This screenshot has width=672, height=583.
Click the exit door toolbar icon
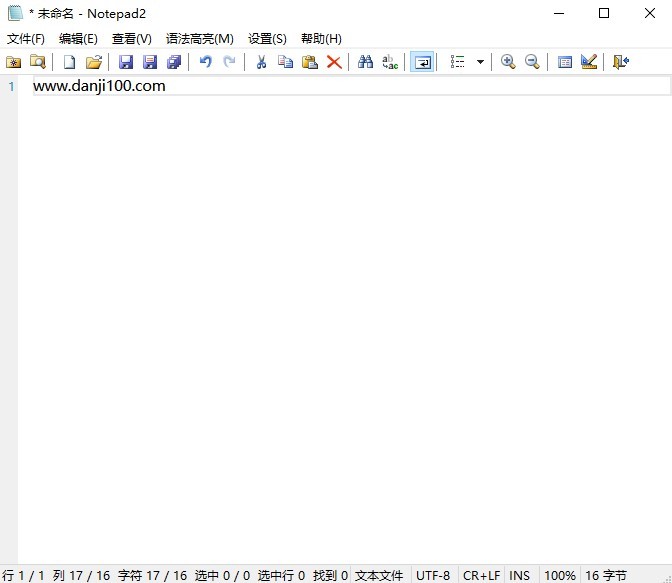pyautogui.click(x=621, y=62)
